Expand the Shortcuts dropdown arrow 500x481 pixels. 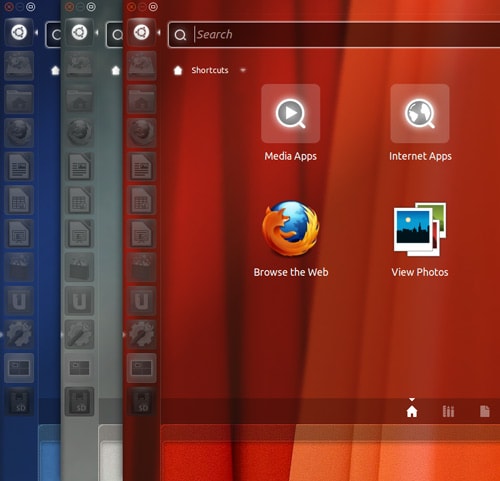[243, 70]
